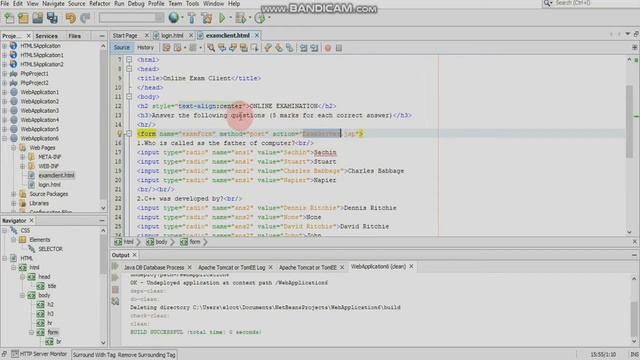Open the browser selection dropdown arrow
The width and height of the screenshot is (640, 360).
pyautogui.click(x=182, y=18)
